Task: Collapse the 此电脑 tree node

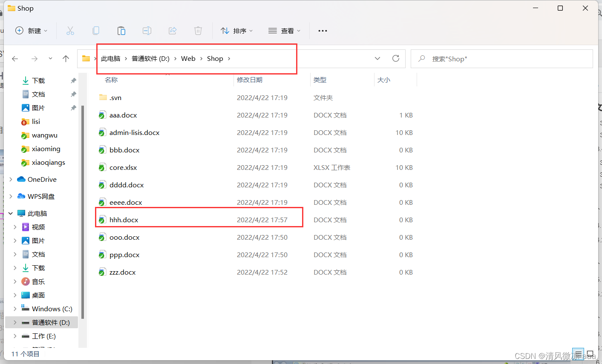Action: tap(11, 213)
